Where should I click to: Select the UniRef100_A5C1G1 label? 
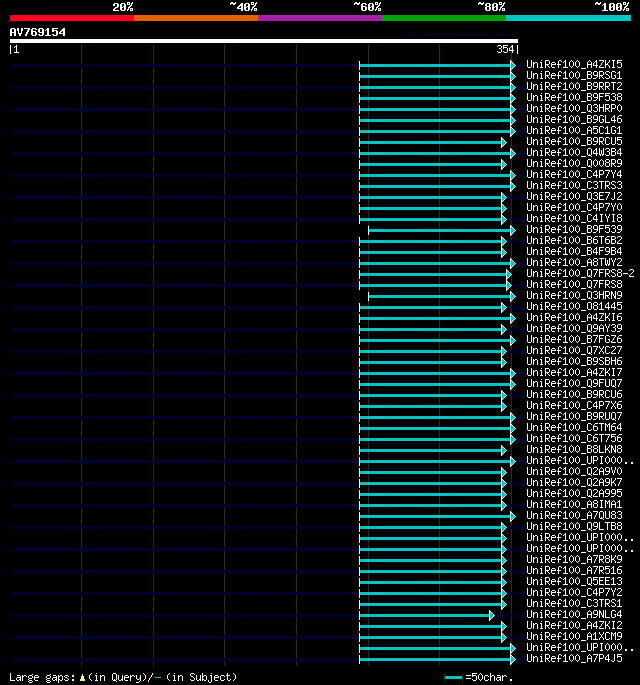click(x=574, y=130)
